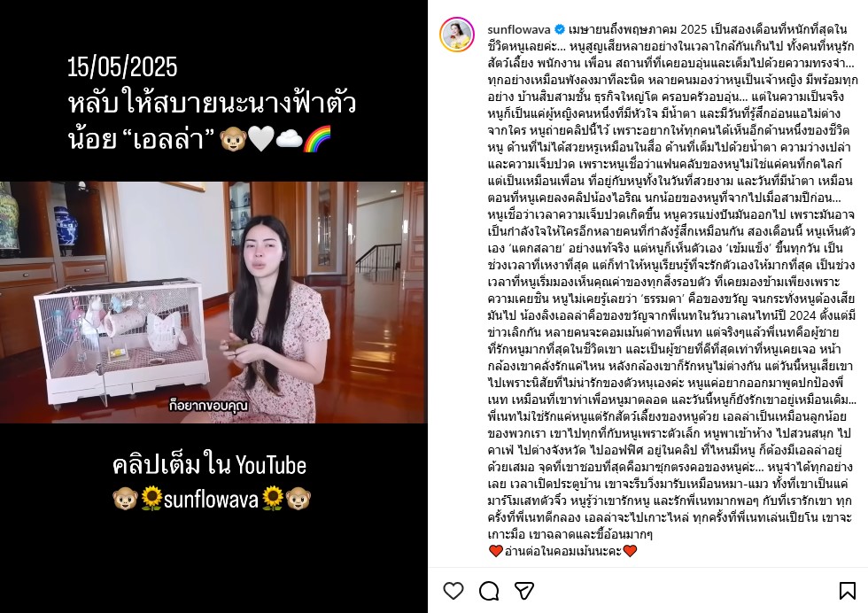Click the blue verified badge

click(x=560, y=29)
